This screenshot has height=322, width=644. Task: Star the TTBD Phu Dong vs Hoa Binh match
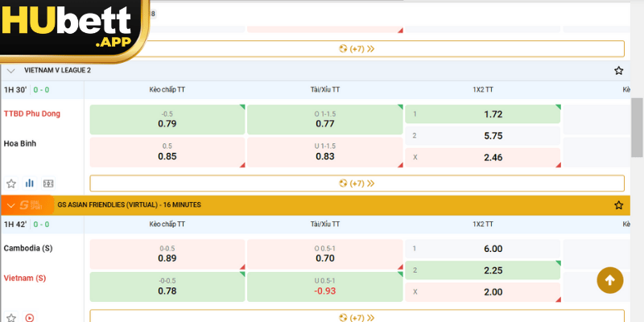(x=11, y=184)
